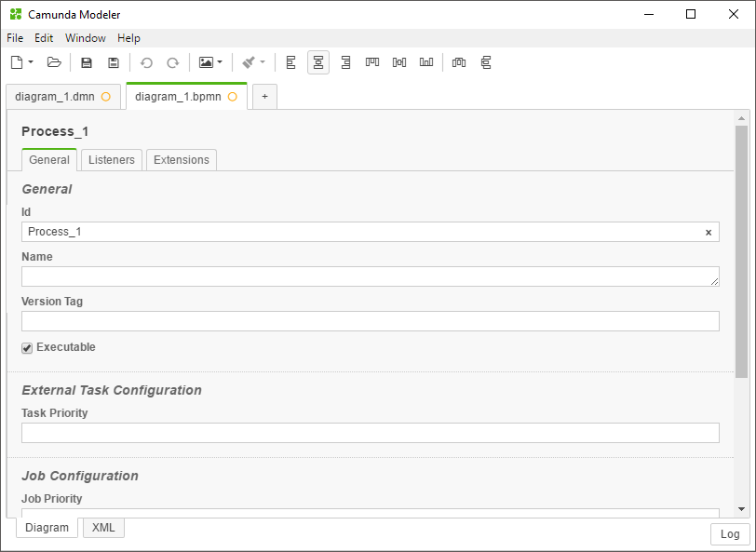Create a new diagram file
The image size is (756, 552).
coord(17,62)
